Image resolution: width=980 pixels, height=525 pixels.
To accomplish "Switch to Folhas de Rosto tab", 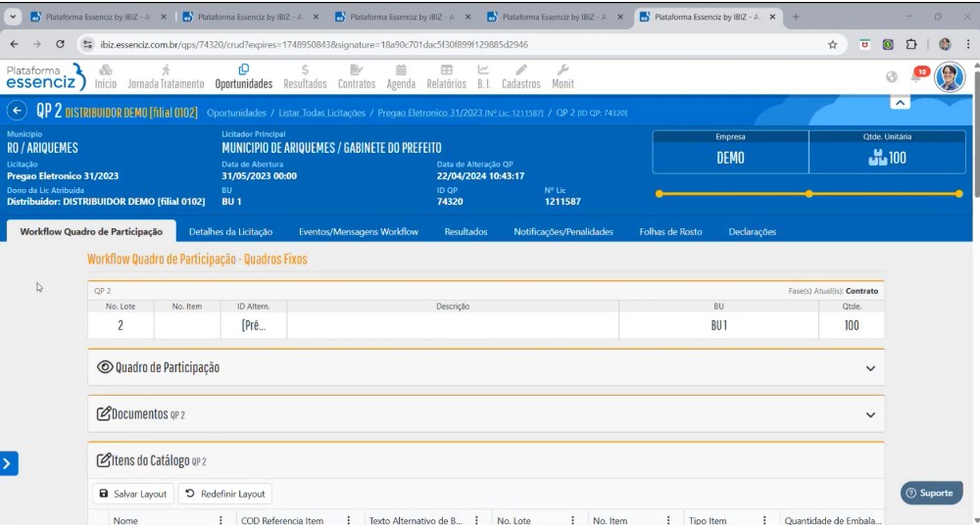I will pyautogui.click(x=670, y=232).
